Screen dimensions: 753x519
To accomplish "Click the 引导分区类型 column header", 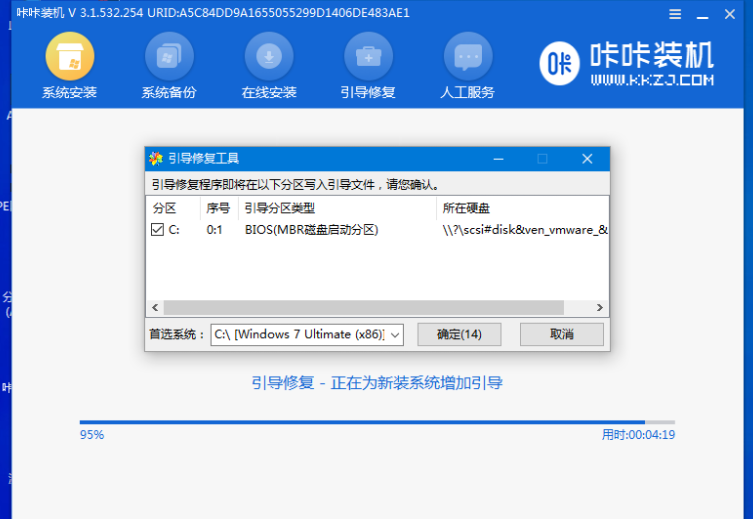I will click(x=280, y=208).
